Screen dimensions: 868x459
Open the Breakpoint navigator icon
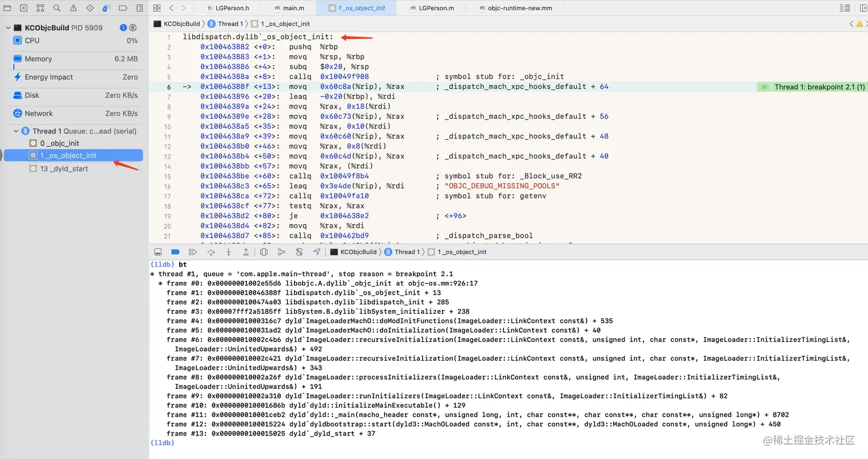tap(123, 8)
